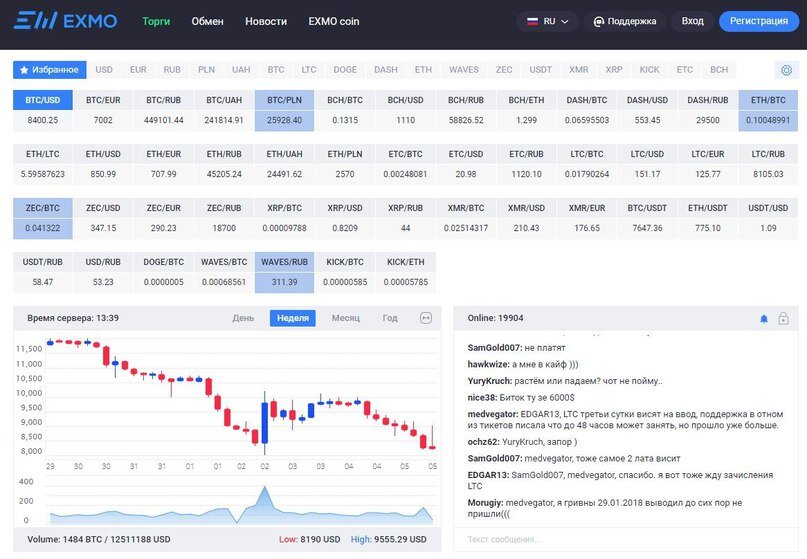Switch chart to Неделя period
The height and width of the screenshot is (559, 807).
tap(292, 318)
